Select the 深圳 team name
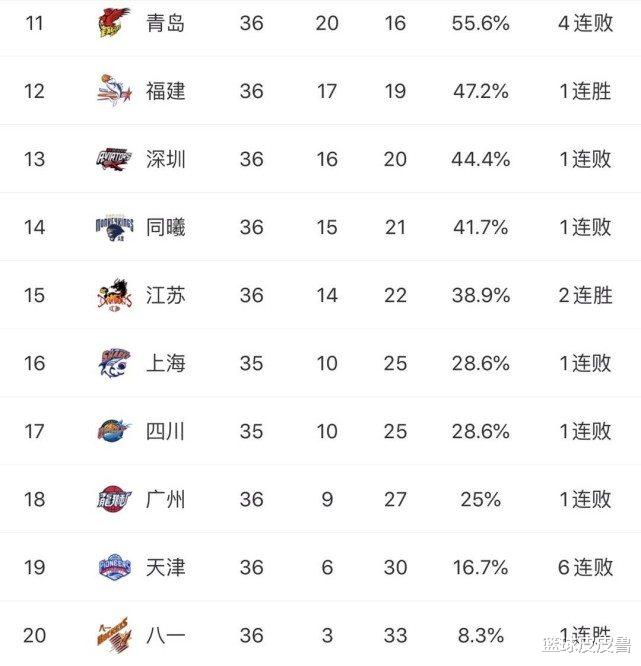 coord(165,159)
